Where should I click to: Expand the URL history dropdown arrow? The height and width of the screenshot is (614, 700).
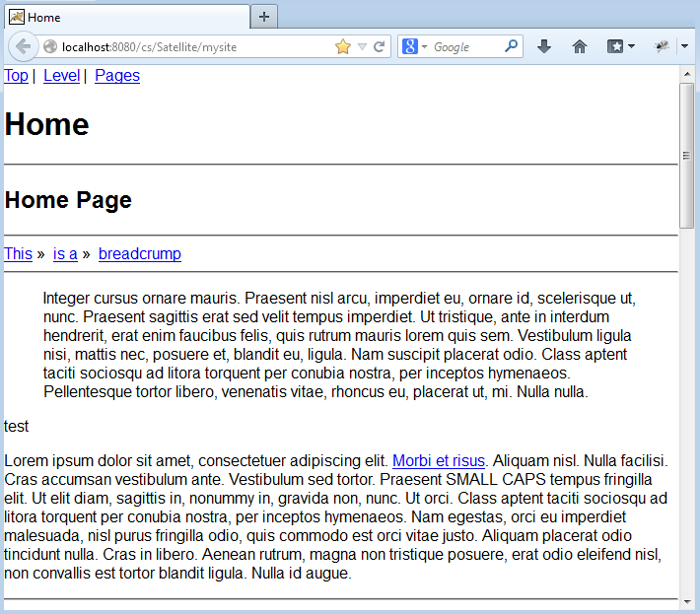pos(362,46)
